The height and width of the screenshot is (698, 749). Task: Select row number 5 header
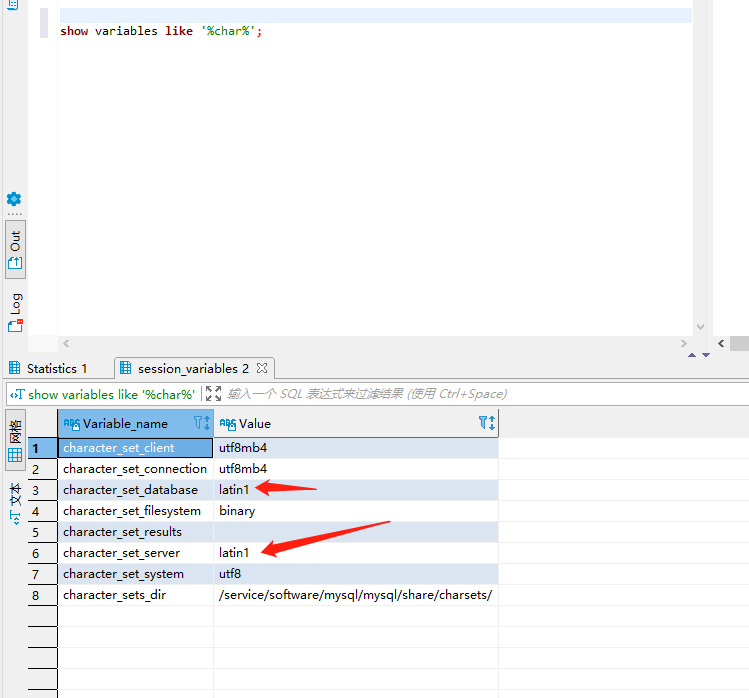pos(43,532)
